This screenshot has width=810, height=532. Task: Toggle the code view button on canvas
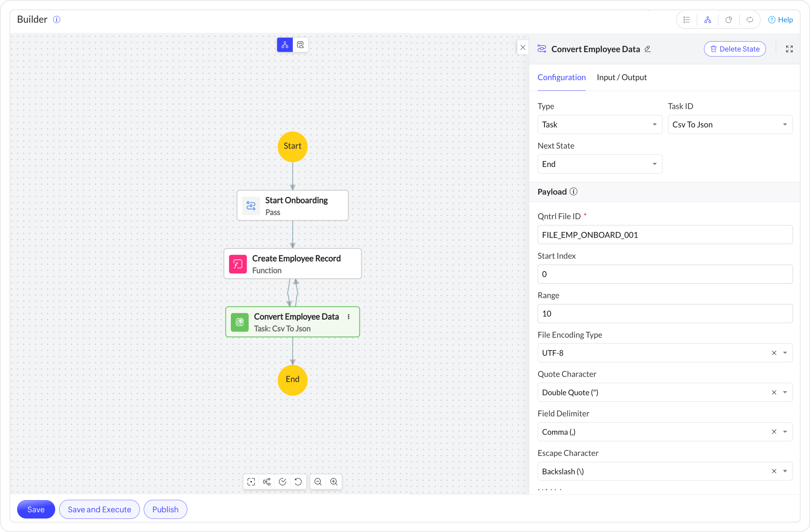[300, 45]
